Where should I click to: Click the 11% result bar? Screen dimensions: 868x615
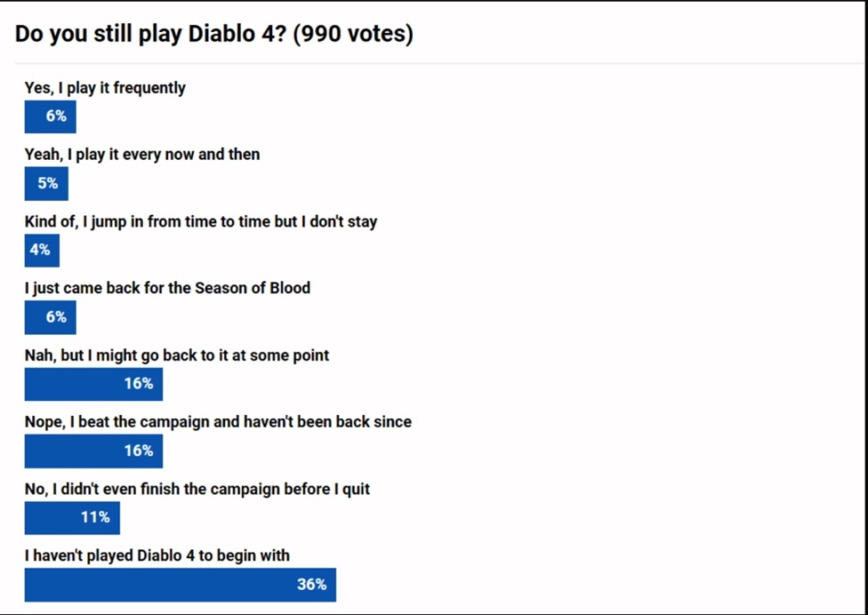[72, 518]
